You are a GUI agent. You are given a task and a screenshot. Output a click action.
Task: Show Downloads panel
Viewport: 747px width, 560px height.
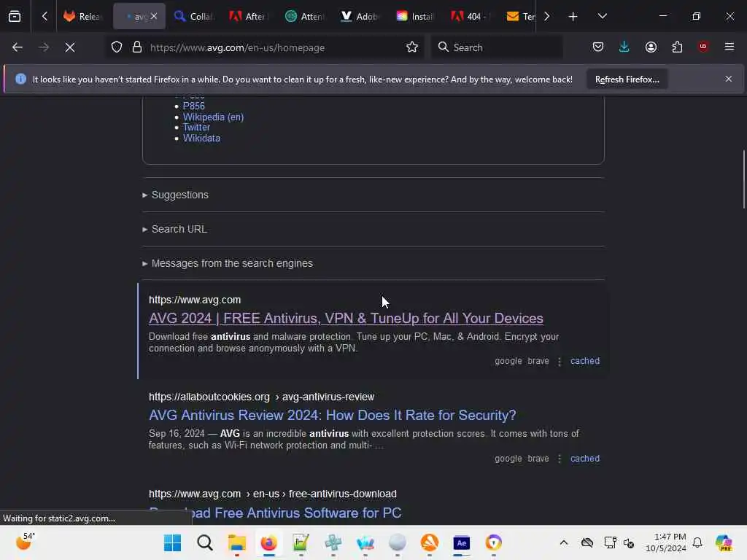coord(624,47)
